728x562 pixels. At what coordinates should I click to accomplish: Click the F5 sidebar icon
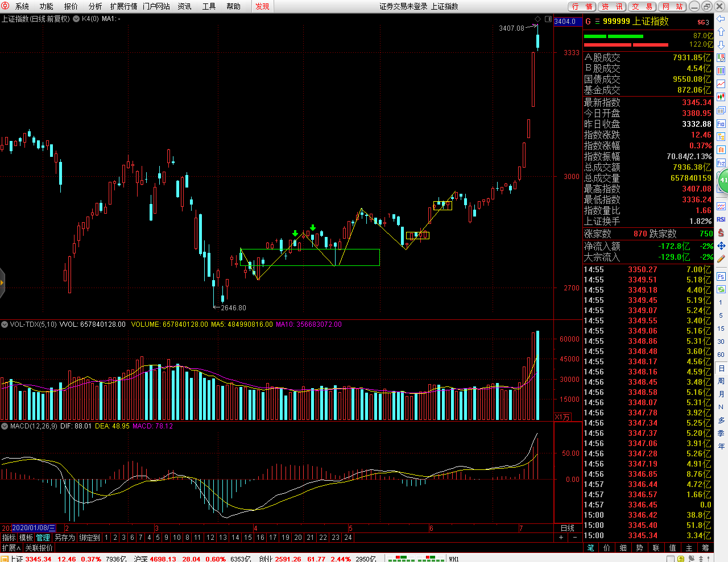point(721,276)
